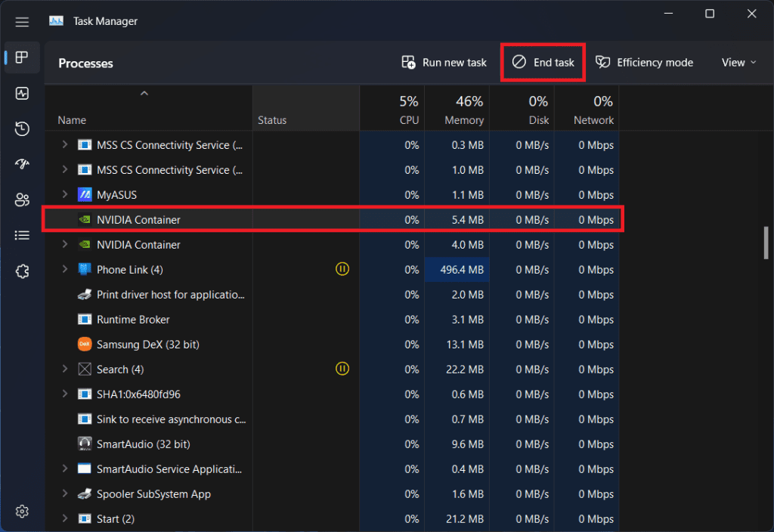The height and width of the screenshot is (532, 774).
Task: Open the Startup apps page
Action: (22, 164)
